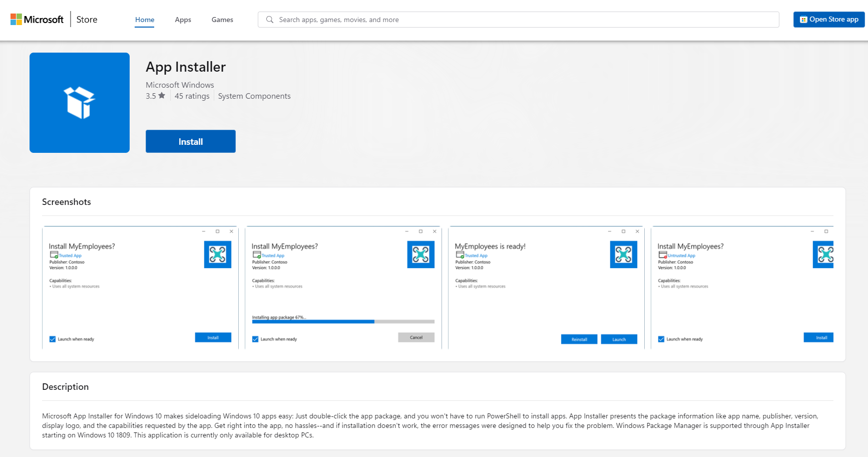868x457 pixels.
Task: Click the Microsoft logo
Action: [37, 20]
